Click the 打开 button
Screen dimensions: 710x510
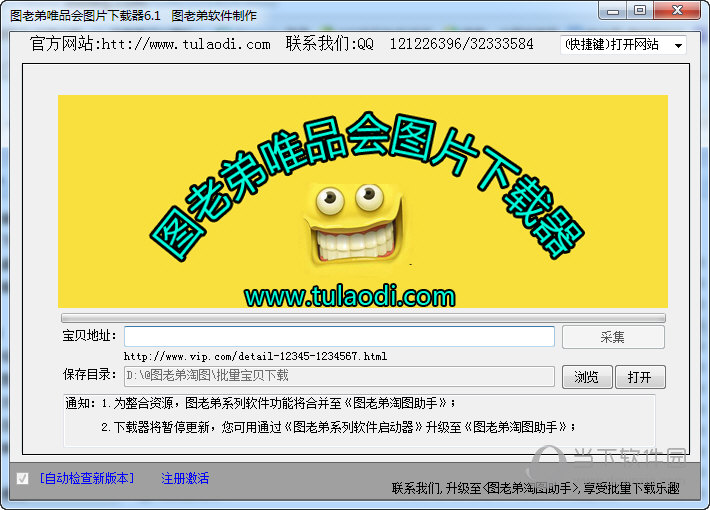tap(640, 377)
